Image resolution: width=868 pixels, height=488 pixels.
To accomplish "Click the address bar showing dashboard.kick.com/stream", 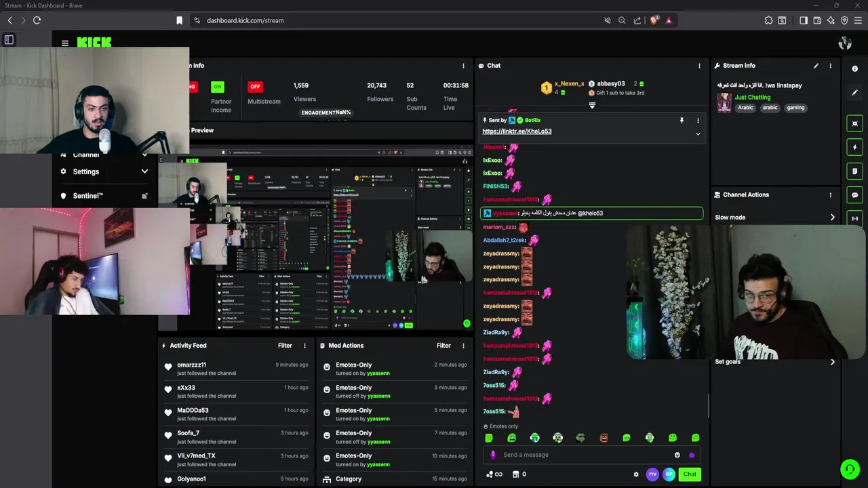I will coord(245,20).
